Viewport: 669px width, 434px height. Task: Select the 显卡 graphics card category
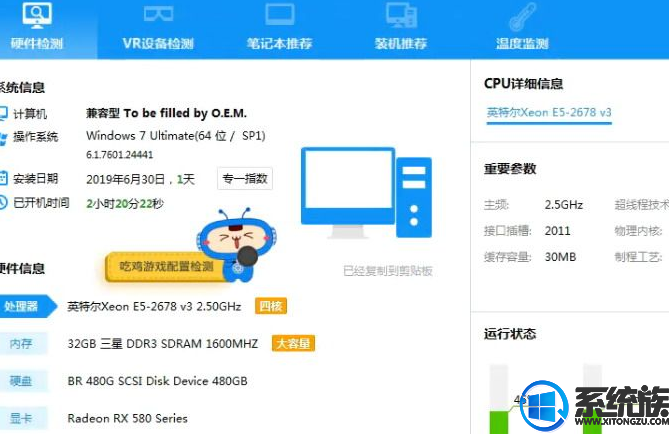click(21, 418)
